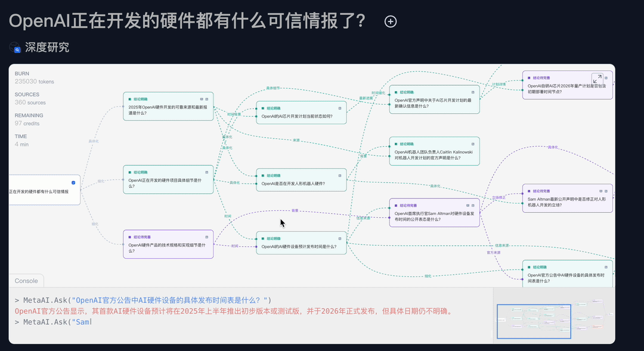Click the corner icon on the 官方声明中关于AI芯片 node
644x351 pixels.
[x=473, y=92]
